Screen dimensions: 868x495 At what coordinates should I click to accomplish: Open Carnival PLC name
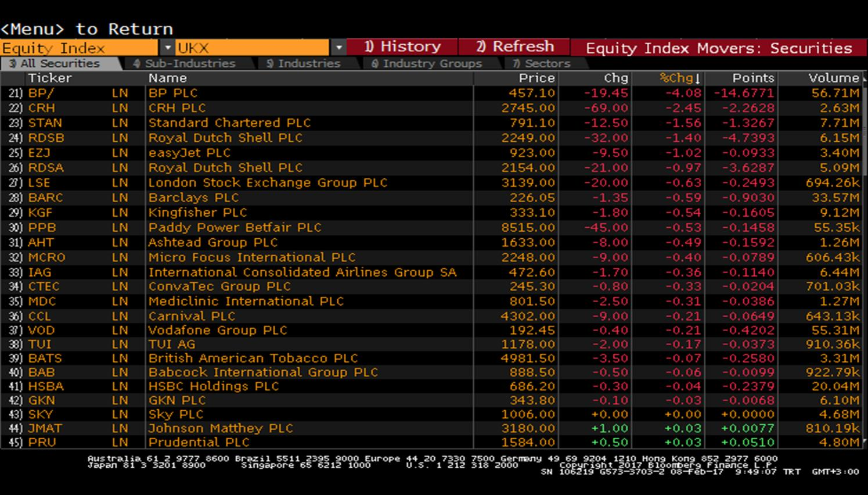pos(192,317)
